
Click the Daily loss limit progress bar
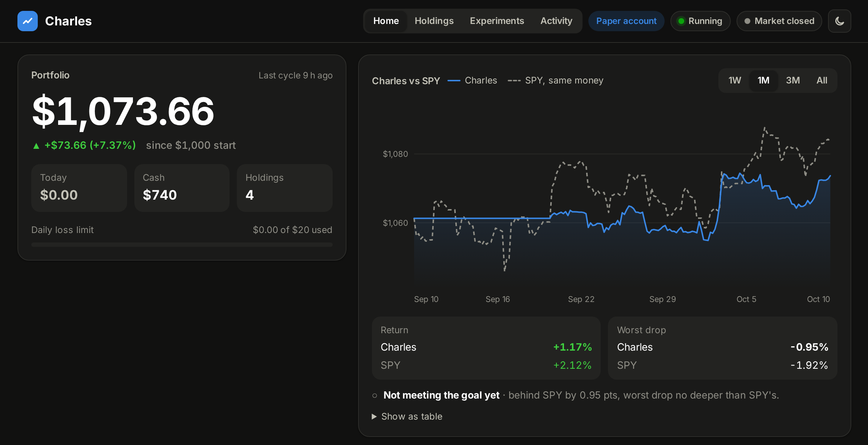click(182, 245)
